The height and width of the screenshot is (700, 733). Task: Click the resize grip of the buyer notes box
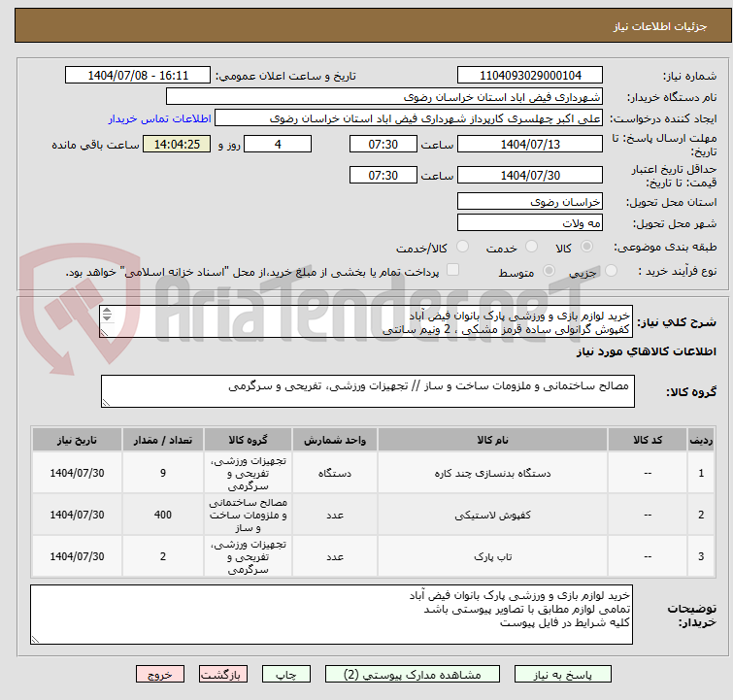[x=36, y=640]
